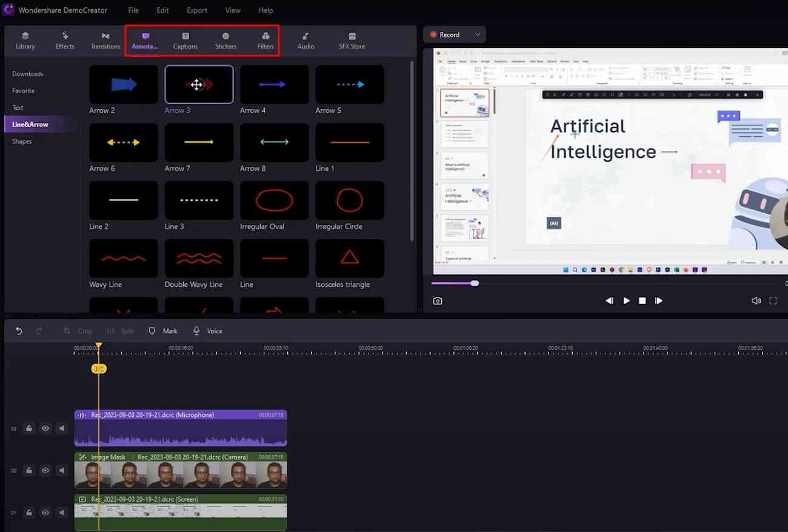Image resolution: width=788 pixels, height=532 pixels.
Task: Choose the Arrow 2 blue arrow annotation
Action: pos(124,84)
